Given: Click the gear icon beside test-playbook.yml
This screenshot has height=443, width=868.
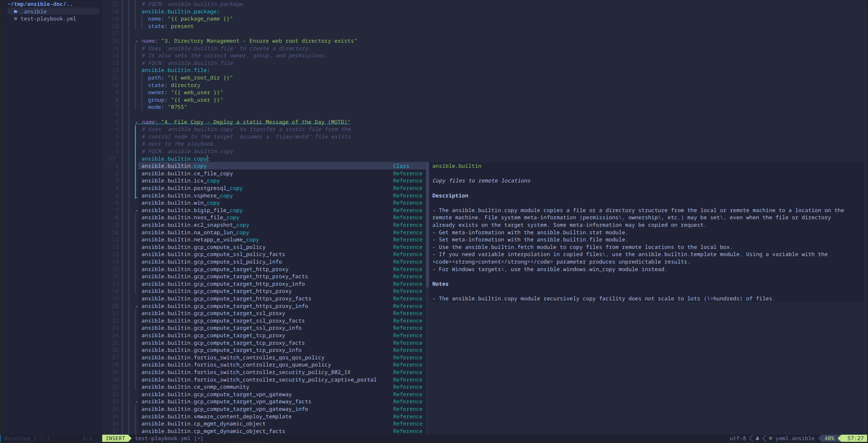Looking at the screenshot, I should pos(16,19).
